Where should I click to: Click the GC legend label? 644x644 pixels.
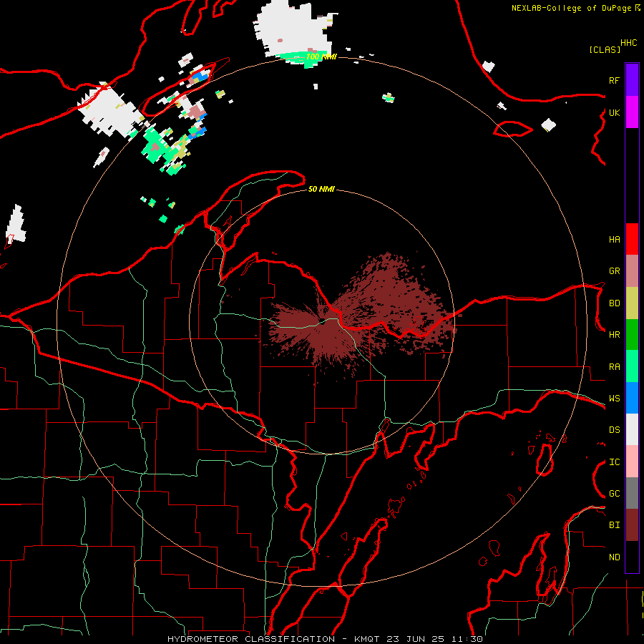coord(614,494)
